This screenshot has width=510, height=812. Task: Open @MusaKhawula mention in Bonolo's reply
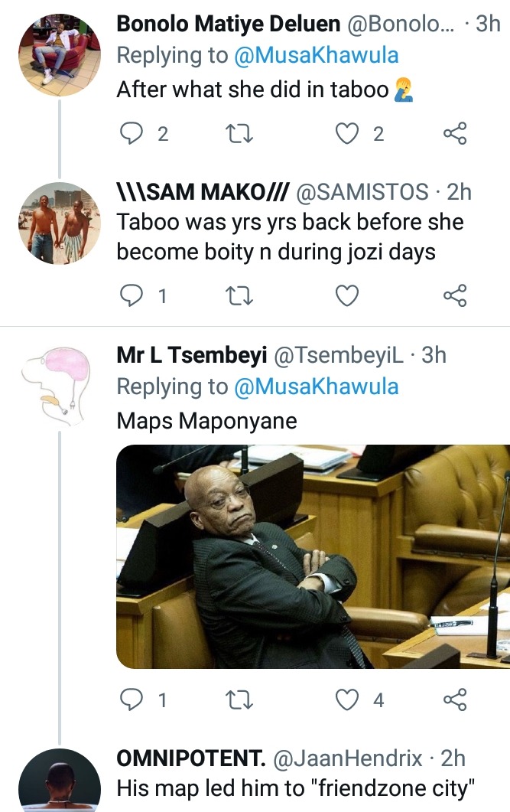pyautogui.click(x=316, y=55)
